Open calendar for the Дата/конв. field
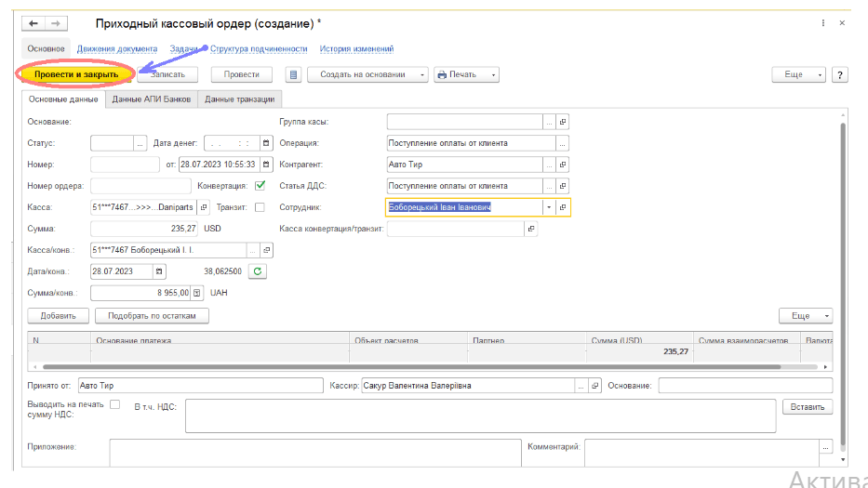The height and width of the screenshot is (488, 868). (x=159, y=271)
